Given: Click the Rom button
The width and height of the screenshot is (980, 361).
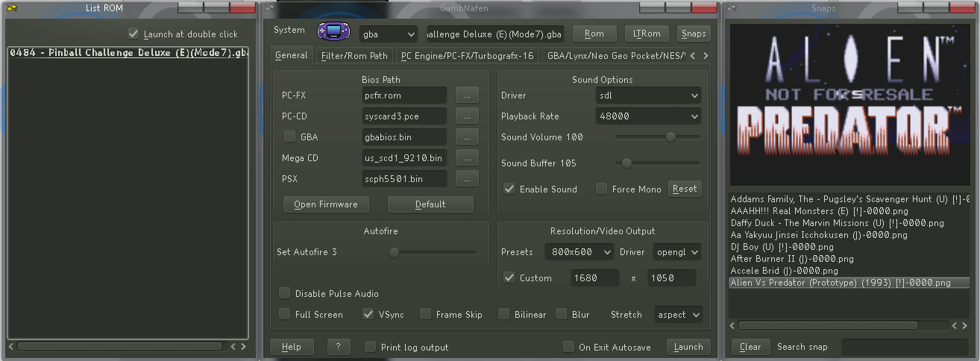Looking at the screenshot, I should pyautogui.click(x=594, y=34).
